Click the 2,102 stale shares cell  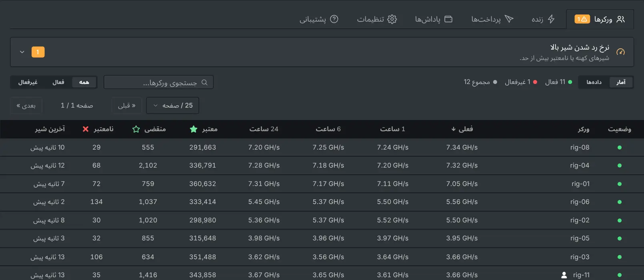point(148,165)
